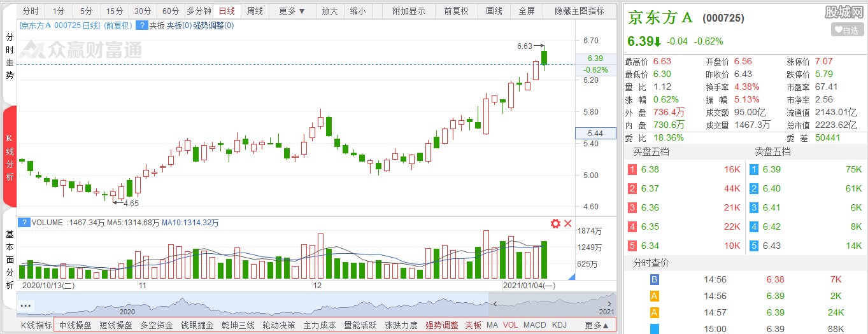Enter 全屏 fullscreen mode
The height and width of the screenshot is (334, 868).
click(x=527, y=11)
